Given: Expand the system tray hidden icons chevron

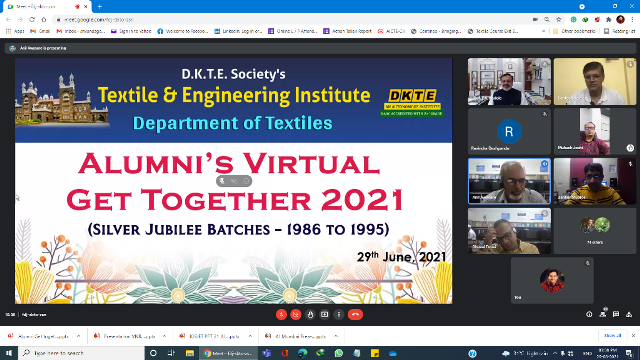Looking at the screenshot, I should tap(555, 353).
